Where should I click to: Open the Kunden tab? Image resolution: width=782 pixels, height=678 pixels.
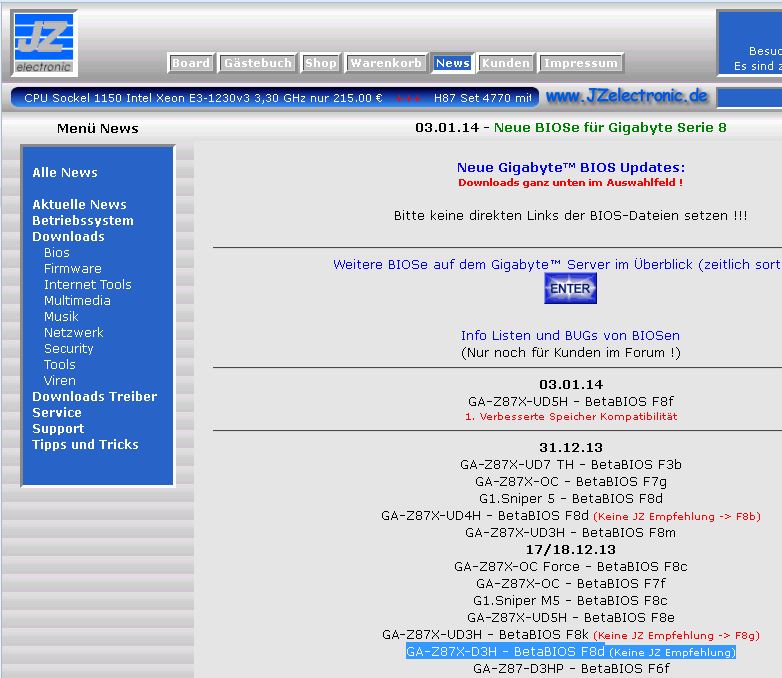[505, 63]
